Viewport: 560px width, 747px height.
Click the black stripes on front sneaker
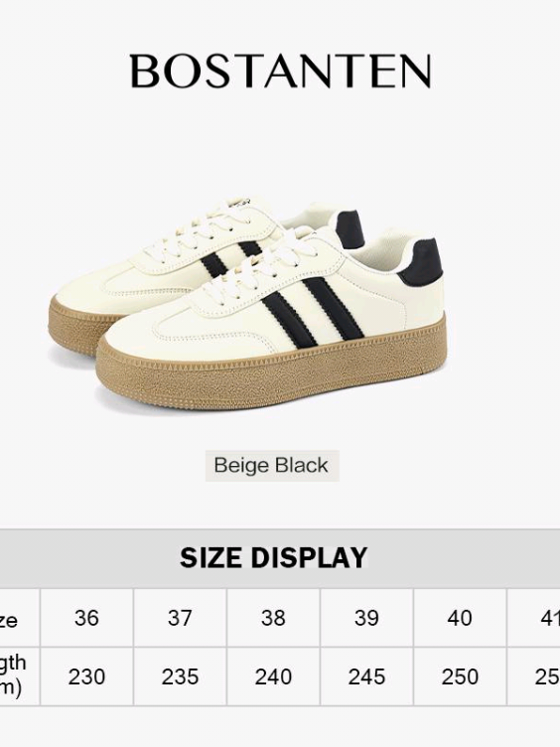pos(313,313)
